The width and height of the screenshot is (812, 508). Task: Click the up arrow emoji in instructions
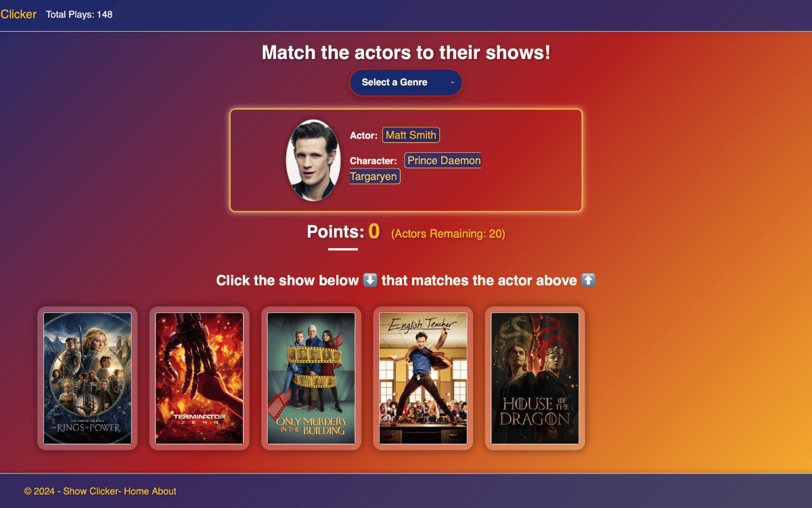coord(589,280)
